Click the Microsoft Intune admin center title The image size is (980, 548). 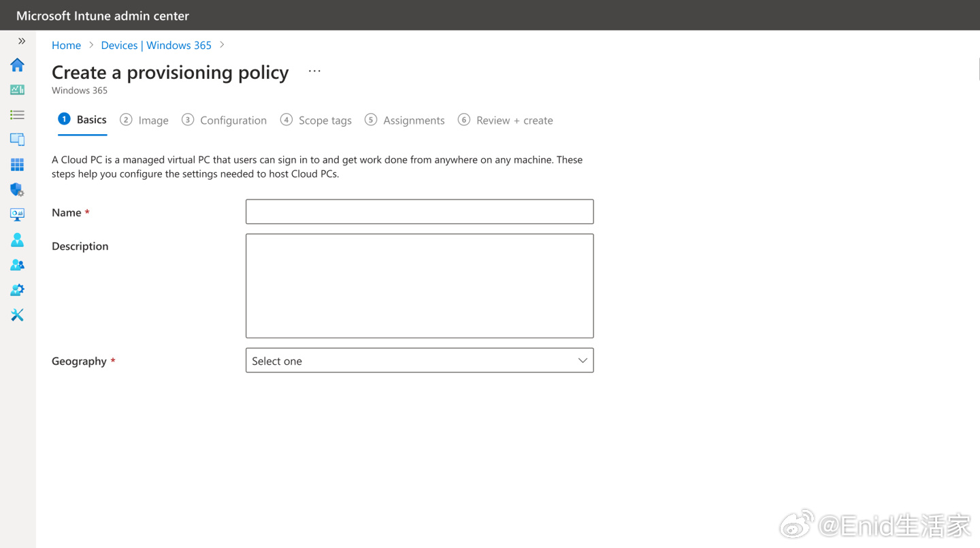[x=103, y=15]
